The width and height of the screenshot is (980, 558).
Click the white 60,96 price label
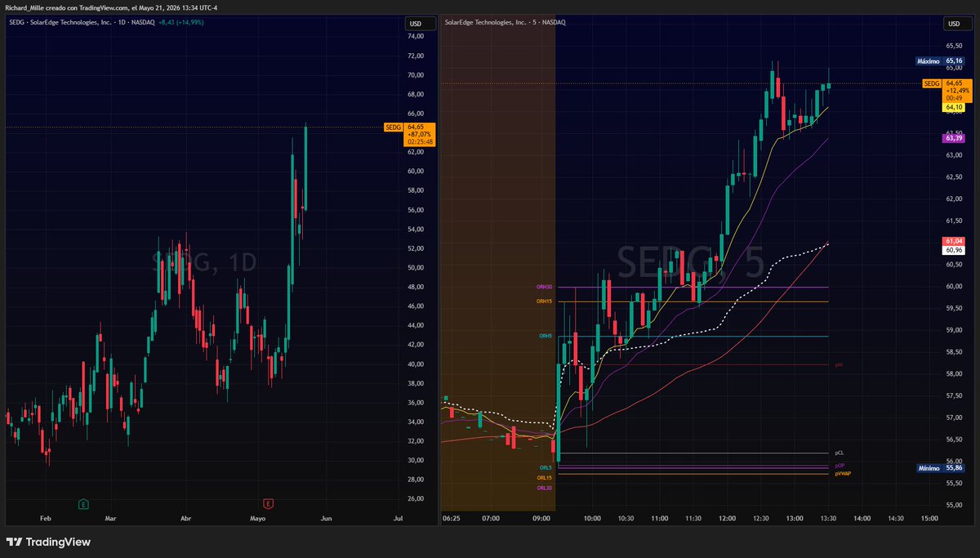(954, 250)
